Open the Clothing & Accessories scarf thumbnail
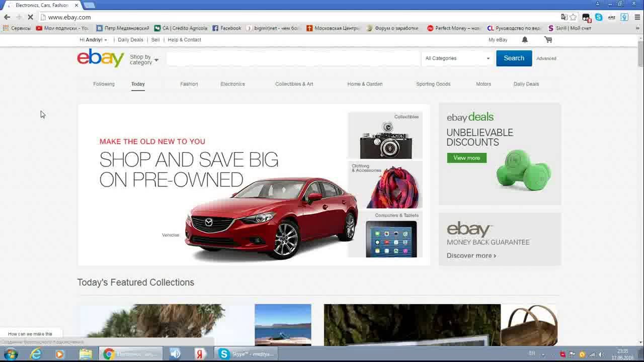 (x=385, y=185)
